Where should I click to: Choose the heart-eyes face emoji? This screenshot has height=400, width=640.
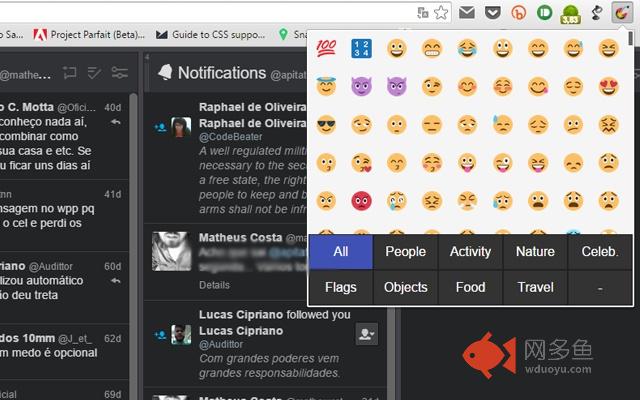point(611,87)
